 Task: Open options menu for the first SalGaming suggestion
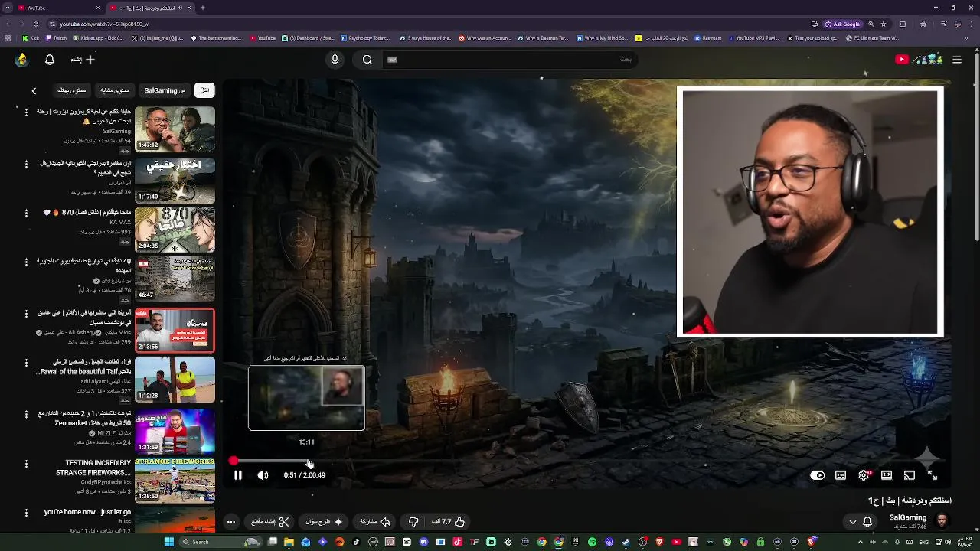coord(26,112)
